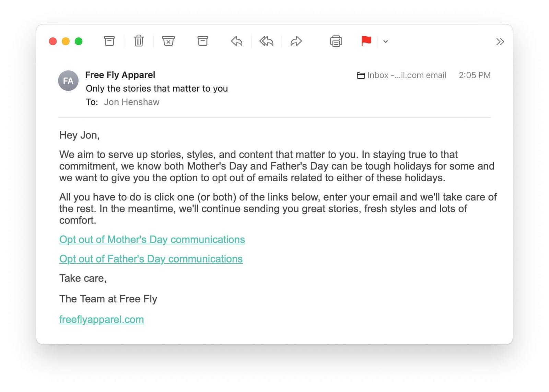Click sender name Free Fly Apparel
The width and height of the screenshot is (549, 392).
point(120,75)
